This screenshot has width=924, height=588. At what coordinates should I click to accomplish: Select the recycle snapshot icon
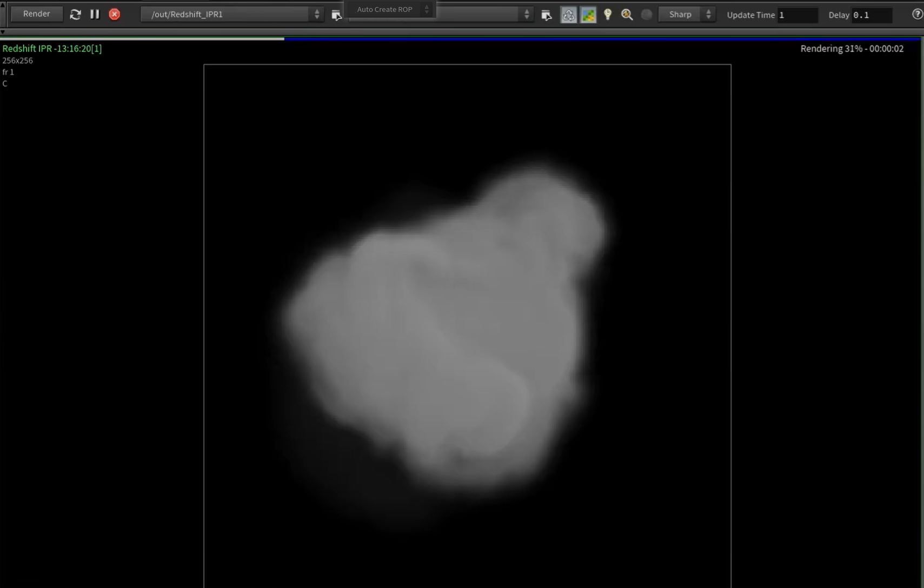(568, 15)
